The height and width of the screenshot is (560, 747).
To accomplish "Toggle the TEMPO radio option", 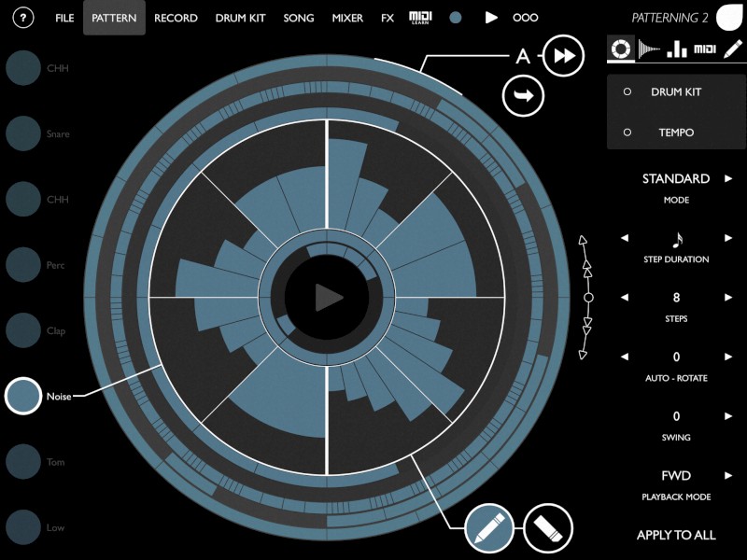I will [x=627, y=133].
